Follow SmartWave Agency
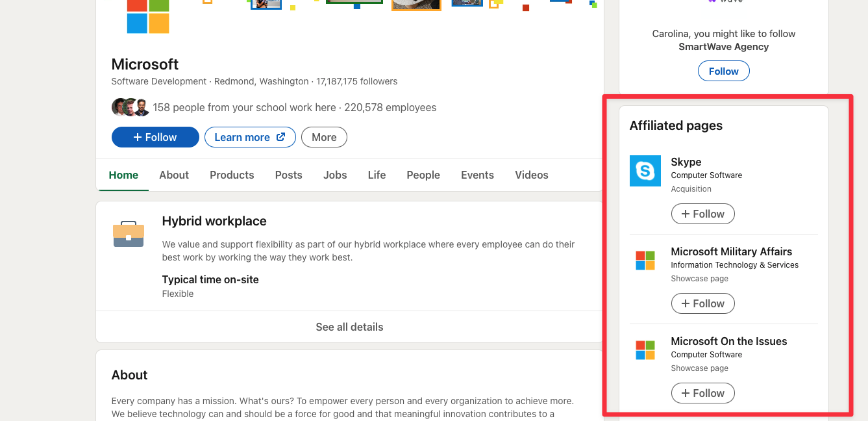The image size is (868, 421). tap(723, 71)
